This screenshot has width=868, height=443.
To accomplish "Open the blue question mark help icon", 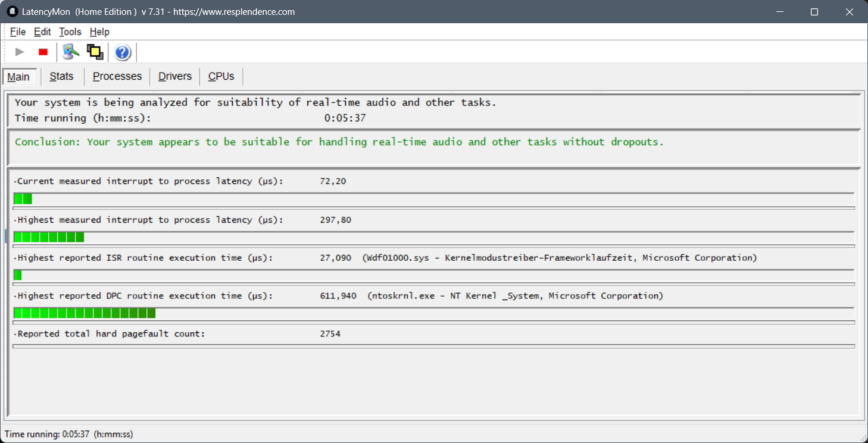I will coord(123,52).
